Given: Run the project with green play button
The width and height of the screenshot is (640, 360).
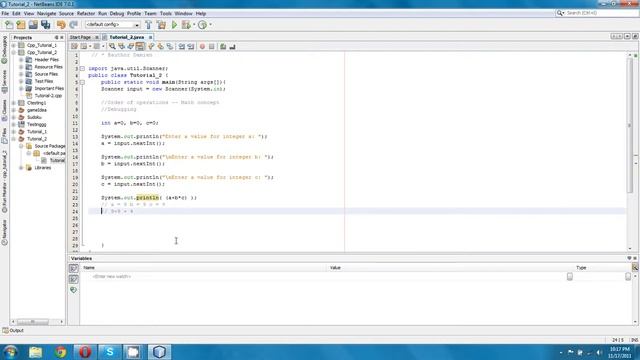Looking at the screenshot, I should pyautogui.click(x=174, y=25).
